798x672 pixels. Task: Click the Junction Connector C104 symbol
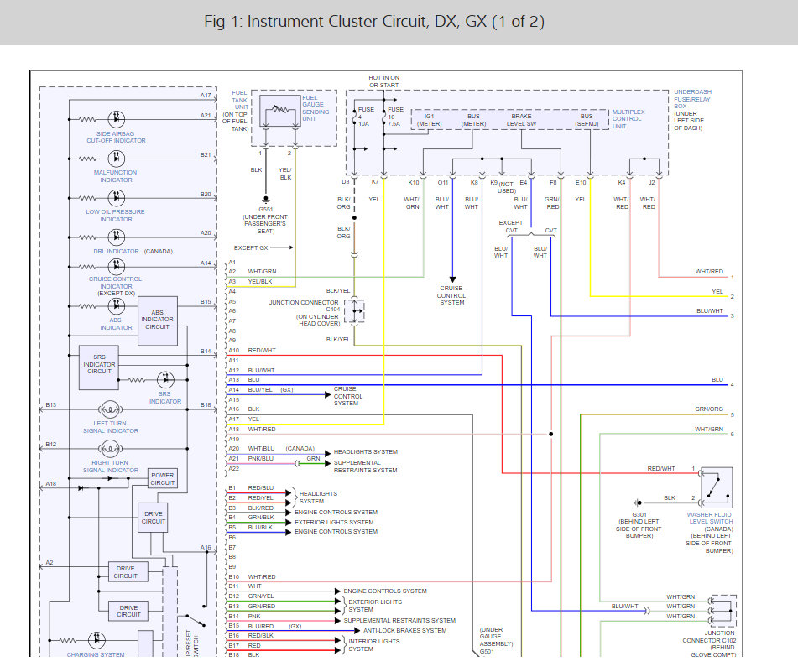pyautogui.click(x=355, y=310)
